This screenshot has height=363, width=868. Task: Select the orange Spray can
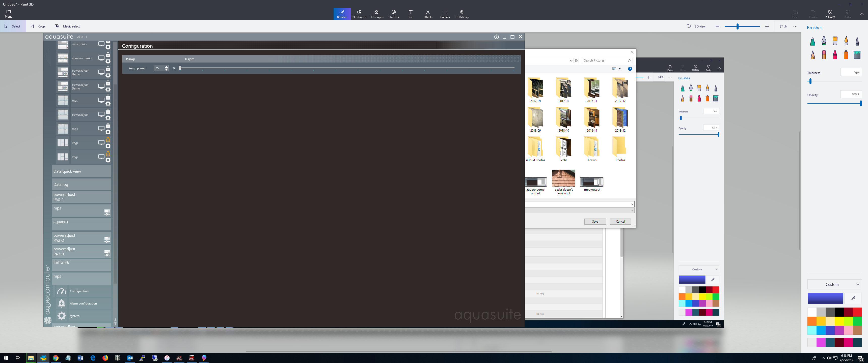846,54
